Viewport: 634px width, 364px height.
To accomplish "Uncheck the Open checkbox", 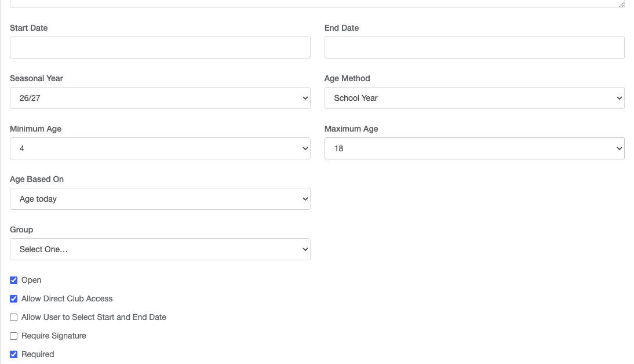I will (14, 281).
